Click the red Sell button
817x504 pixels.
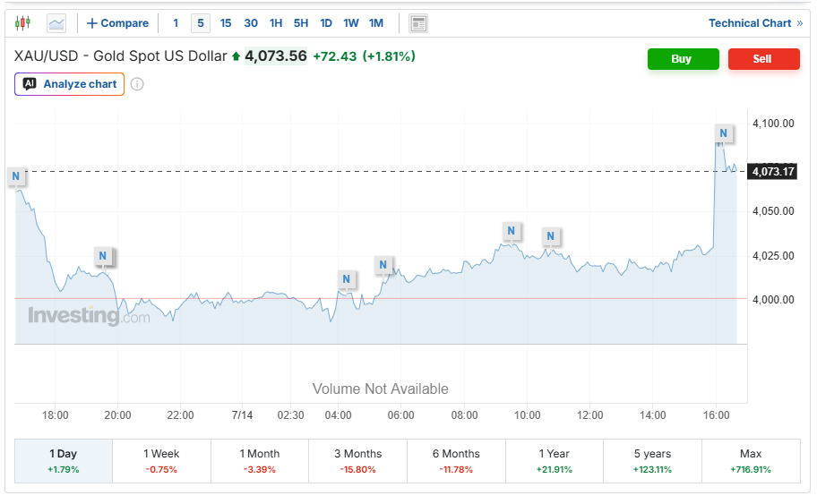tap(764, 59)
